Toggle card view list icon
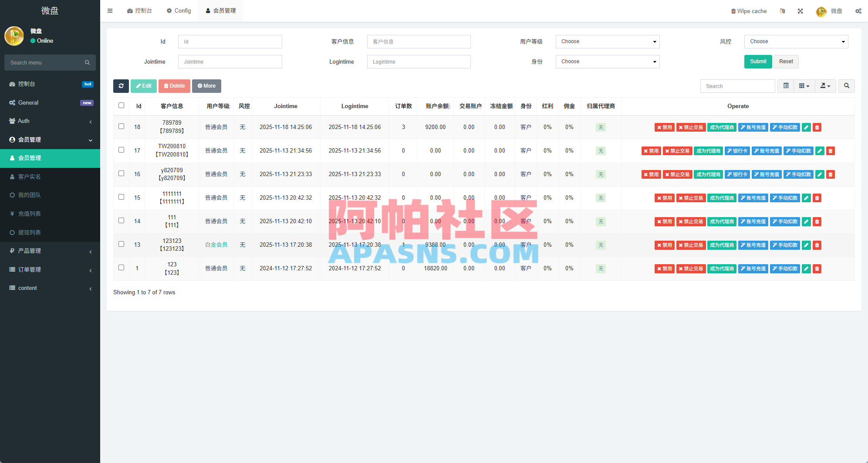The image size is (868, 463). (786, 86)
